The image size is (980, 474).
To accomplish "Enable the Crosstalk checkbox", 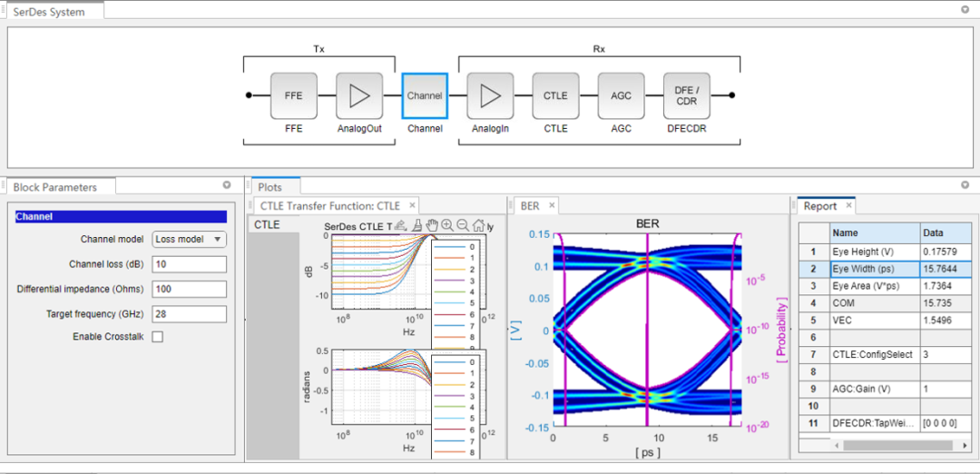I will pos(158,337).
